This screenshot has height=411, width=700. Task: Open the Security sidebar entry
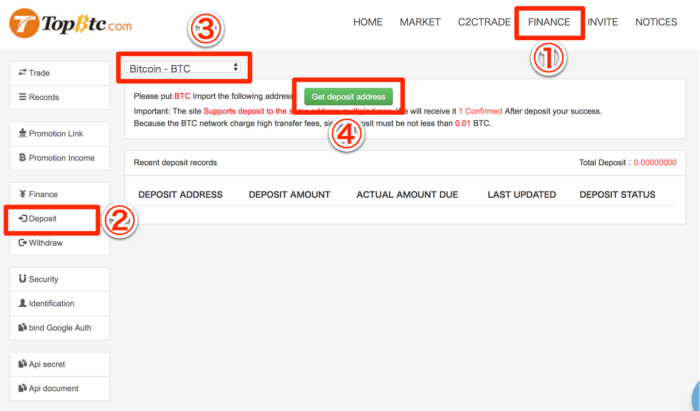(x=59, y=279)
